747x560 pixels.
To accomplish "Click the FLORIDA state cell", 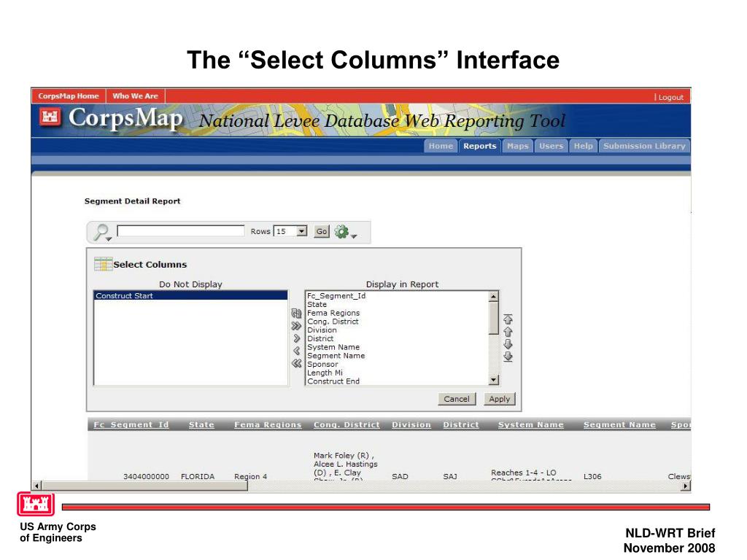I will (x=197, y=476).
